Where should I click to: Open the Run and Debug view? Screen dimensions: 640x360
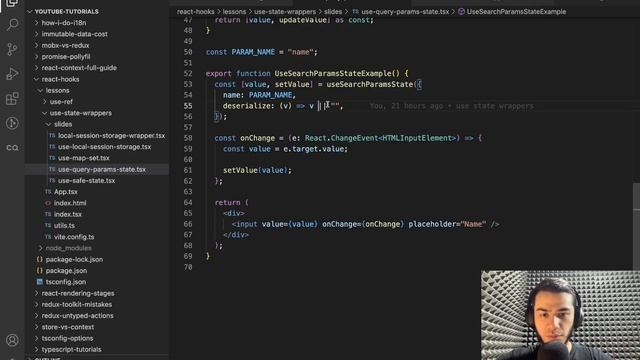click(12, 74)
